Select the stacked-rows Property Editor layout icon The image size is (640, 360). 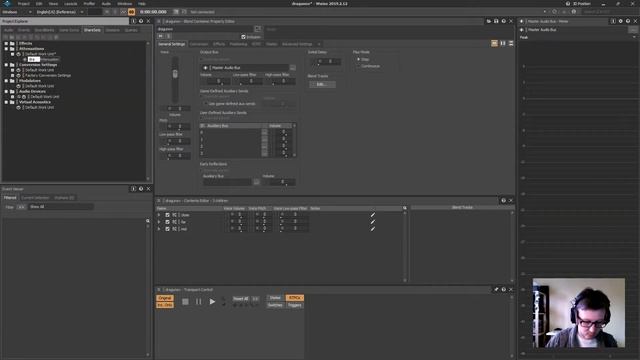click(x=511, y=43)
